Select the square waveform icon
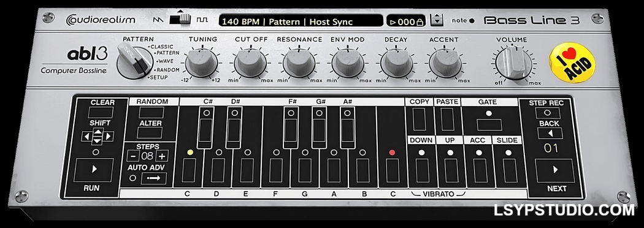The height and width of the screenshot is (228, 644). (202, 20)
